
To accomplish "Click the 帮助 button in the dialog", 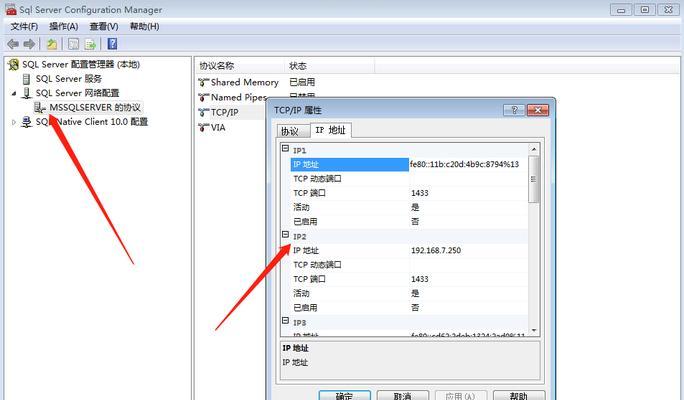I will pos(519,395).
